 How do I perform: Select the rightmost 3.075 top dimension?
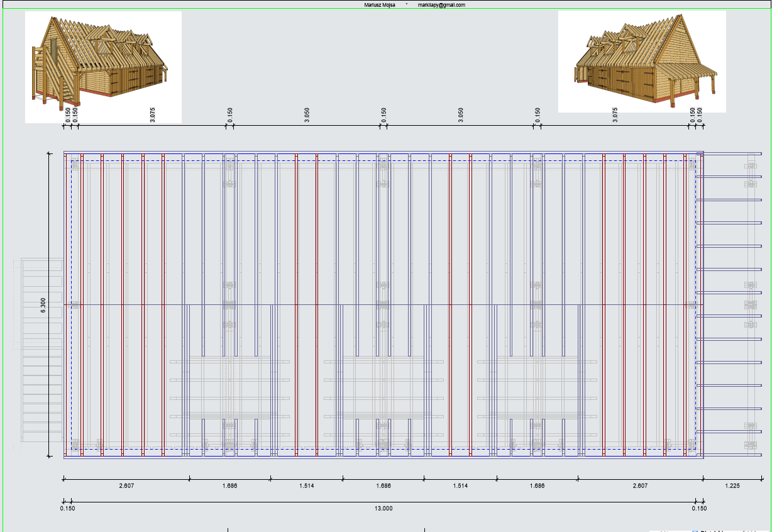pyautogui.click(x=615, y=115)
